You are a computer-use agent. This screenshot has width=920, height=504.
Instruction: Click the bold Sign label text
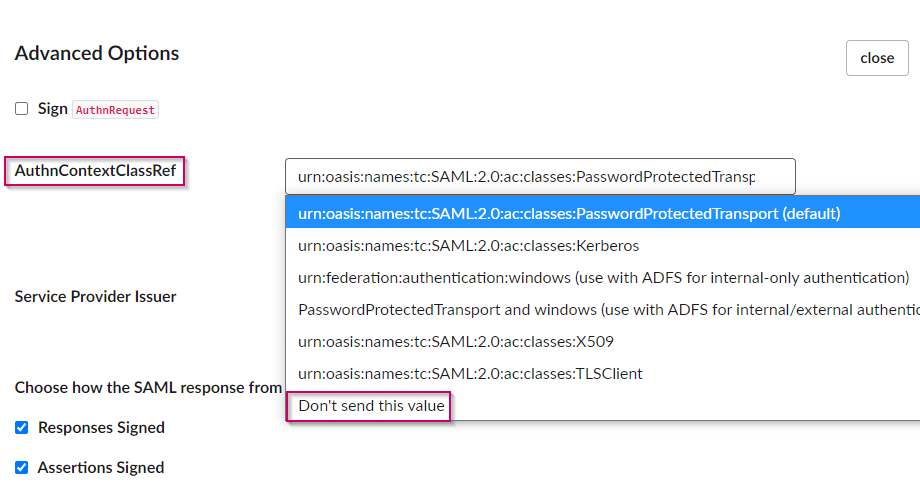(x=53, y=109)
